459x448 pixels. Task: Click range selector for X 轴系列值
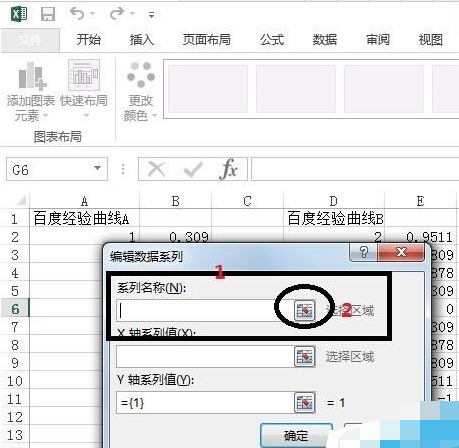coord(305,357)
